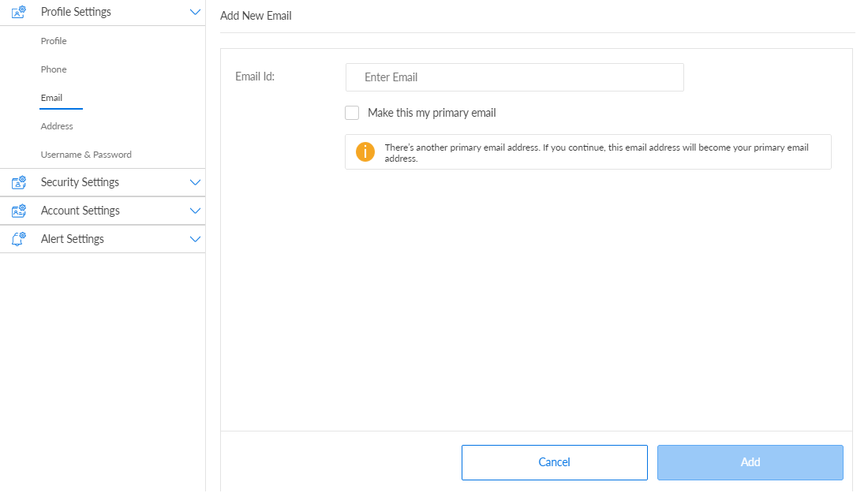Expand the Security Settings chevron
The height and width of the screenshot is (493, 868).
(x=196, y=182)
